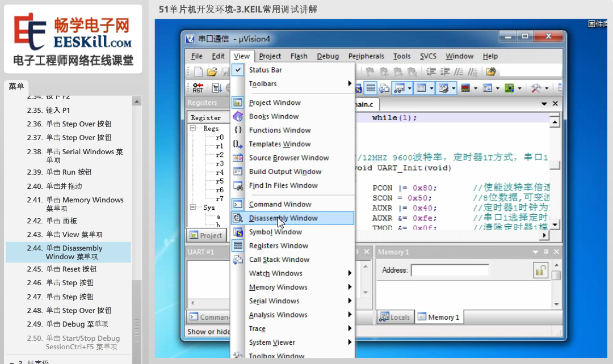Click the Uncomment selection toolbar icon

[472, 71]
